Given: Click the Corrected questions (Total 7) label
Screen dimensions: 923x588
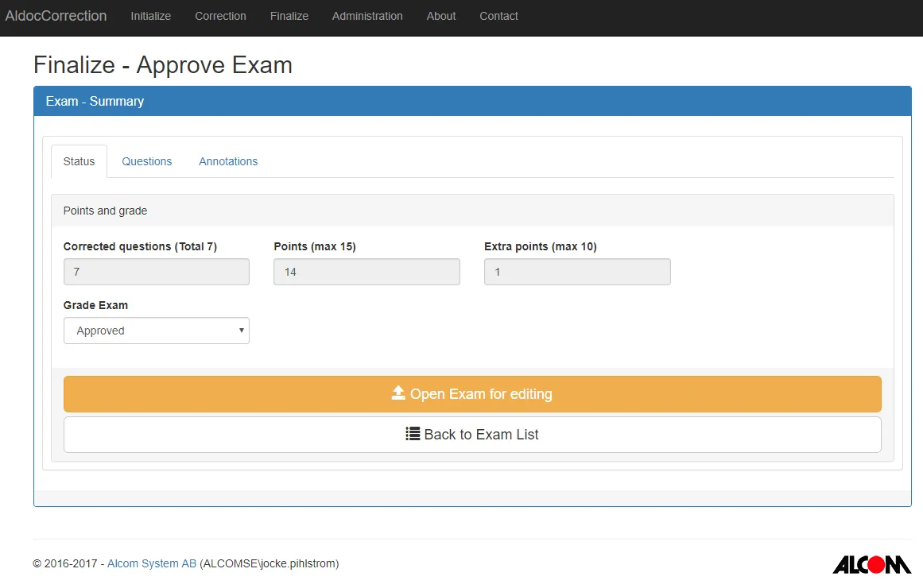Looking at the screenshot, I should point(140,246).
